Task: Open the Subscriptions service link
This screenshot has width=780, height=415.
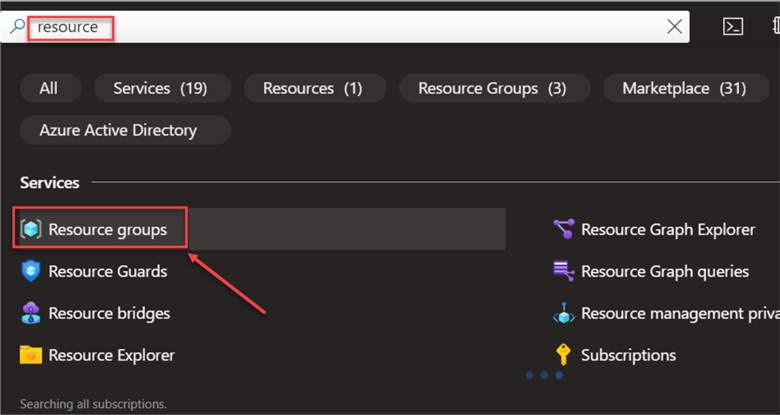Action: pyautogui.click(x=628, y=355)
